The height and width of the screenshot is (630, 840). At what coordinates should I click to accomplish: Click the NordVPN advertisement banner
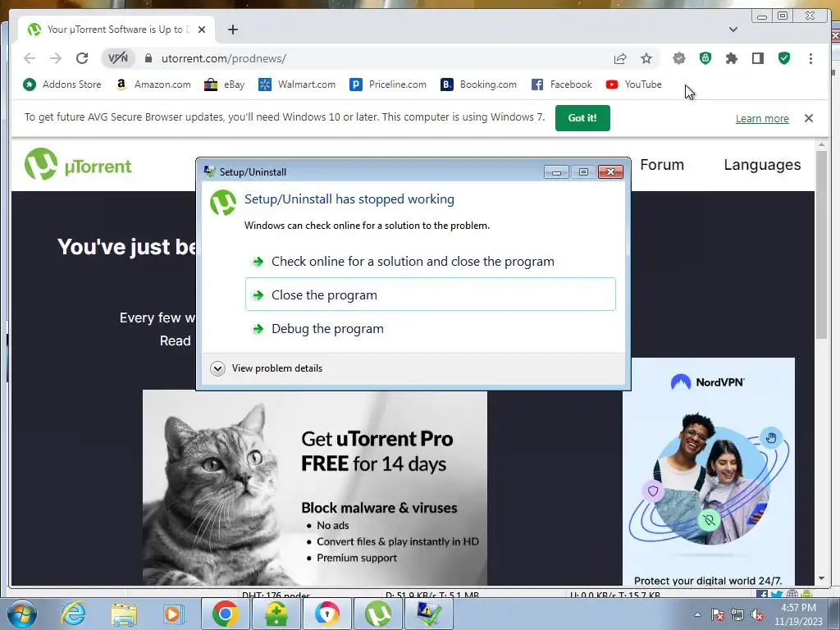(708, 472)
